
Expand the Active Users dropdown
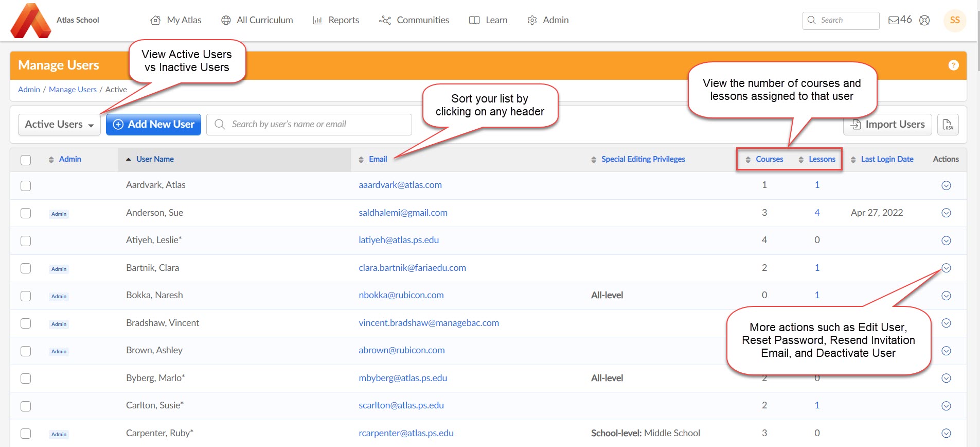coord(59,125)
